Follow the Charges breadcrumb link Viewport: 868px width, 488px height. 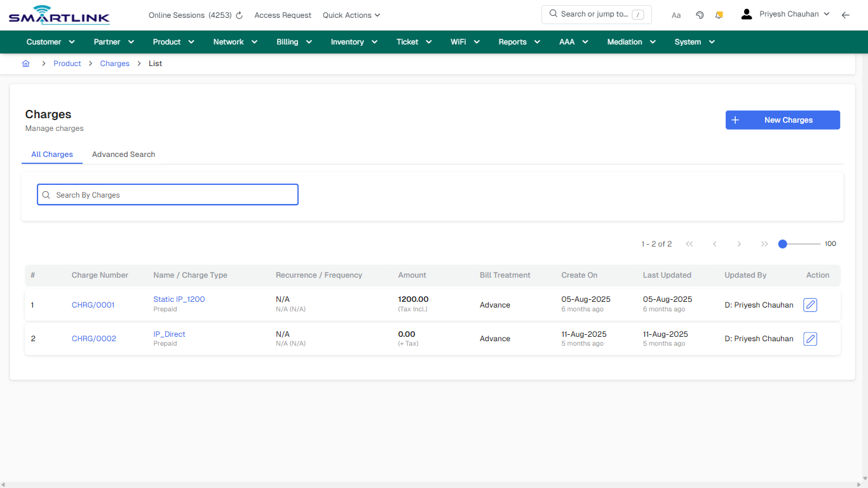tap(114, 63)
